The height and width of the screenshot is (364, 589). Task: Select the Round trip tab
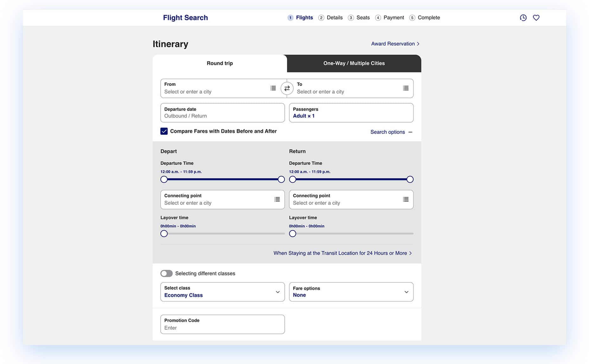coord(220,63)
